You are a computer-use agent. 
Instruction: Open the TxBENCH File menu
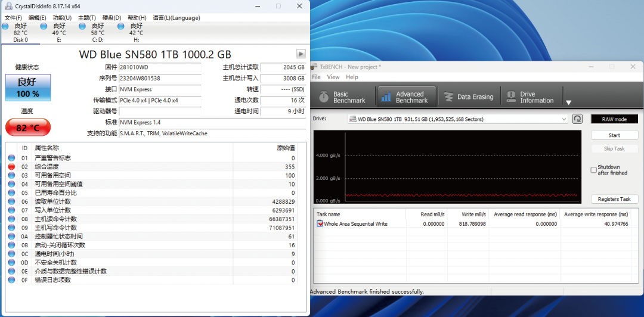pyautogui.click(x=316, y=77)
